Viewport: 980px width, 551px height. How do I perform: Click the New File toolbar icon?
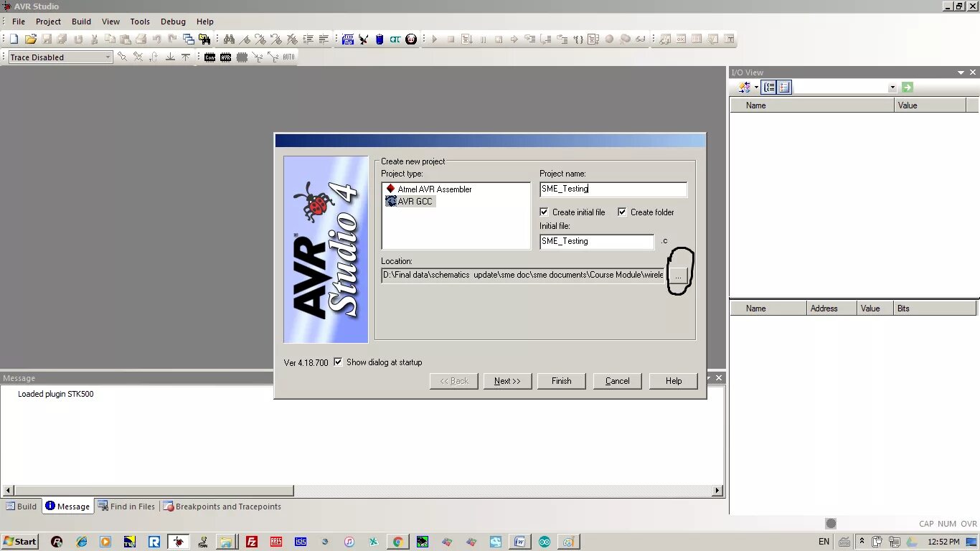coord(14,39)
